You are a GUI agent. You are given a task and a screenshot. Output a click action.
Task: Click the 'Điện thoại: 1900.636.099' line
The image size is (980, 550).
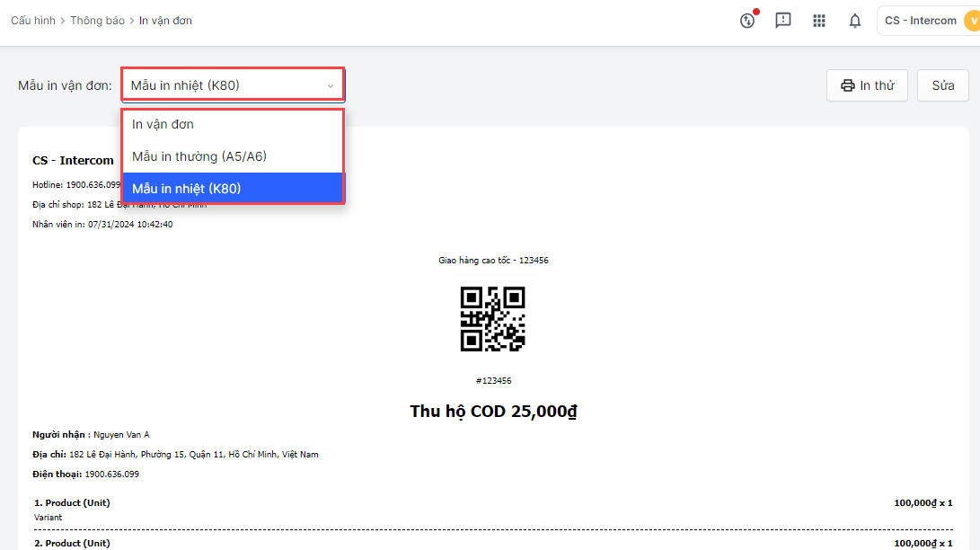[85, 475]
